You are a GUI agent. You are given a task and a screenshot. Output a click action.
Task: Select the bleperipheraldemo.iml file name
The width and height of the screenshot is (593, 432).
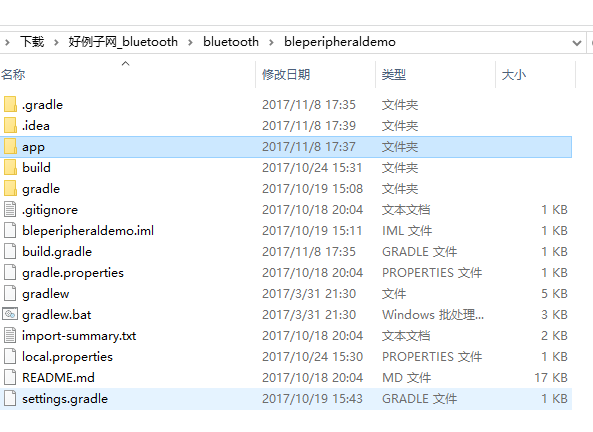pyautogui.click(x=88, y=230)
